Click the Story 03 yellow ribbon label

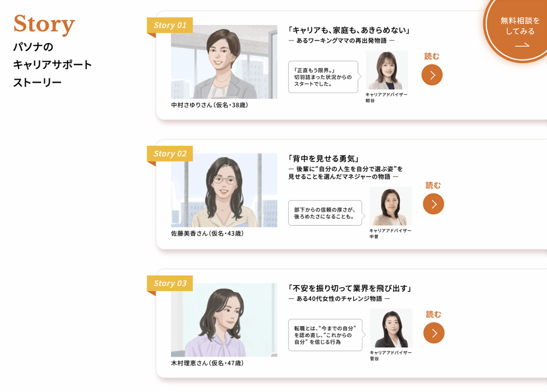click(x=170, y=283)
